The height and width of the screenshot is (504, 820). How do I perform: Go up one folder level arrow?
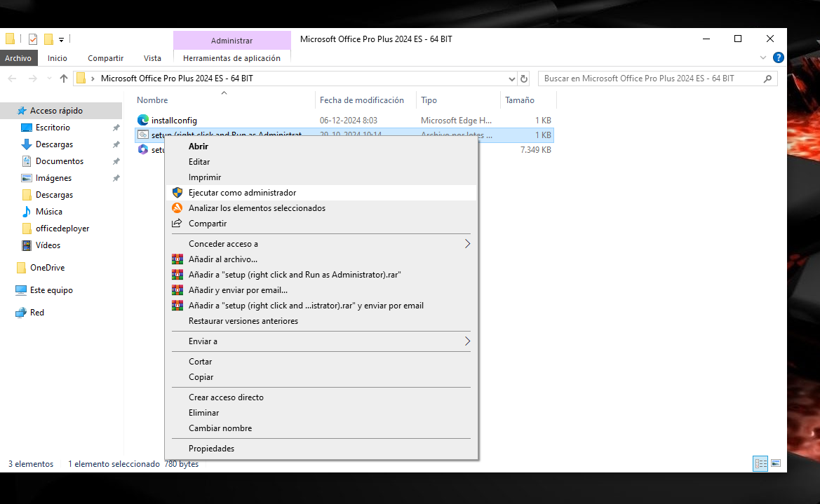(x=64, y=79)
